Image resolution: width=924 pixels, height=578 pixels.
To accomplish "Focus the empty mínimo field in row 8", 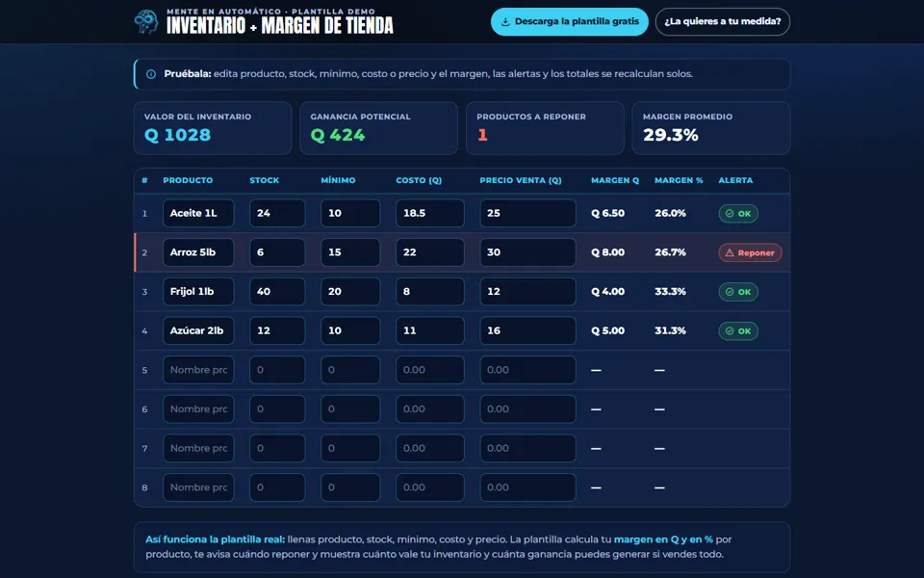I will pyautogui.click(x=350, y=487).
